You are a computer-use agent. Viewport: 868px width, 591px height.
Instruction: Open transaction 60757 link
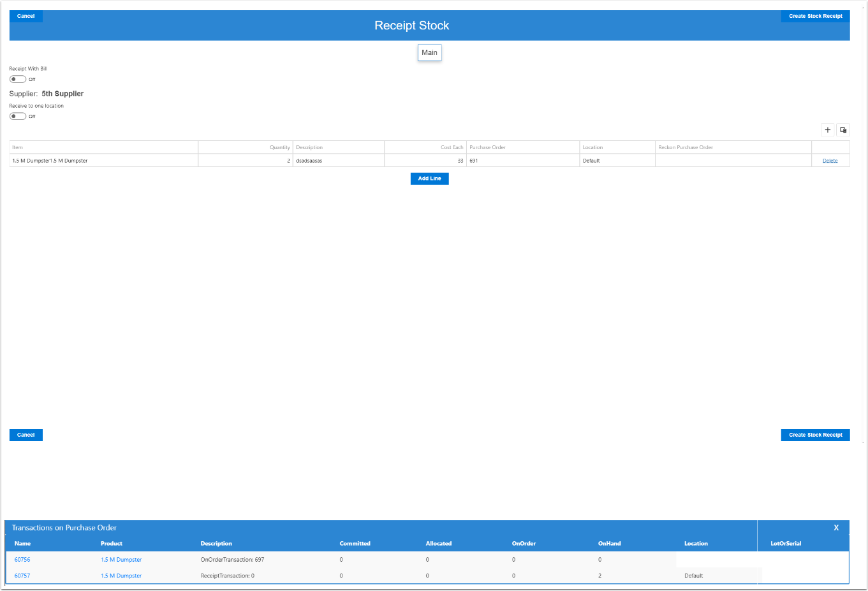point(22,576)
